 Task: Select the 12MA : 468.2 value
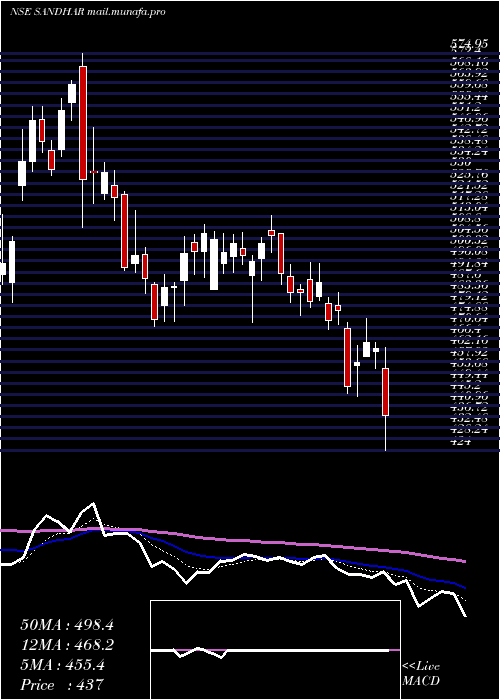click(x=67, y=645)
